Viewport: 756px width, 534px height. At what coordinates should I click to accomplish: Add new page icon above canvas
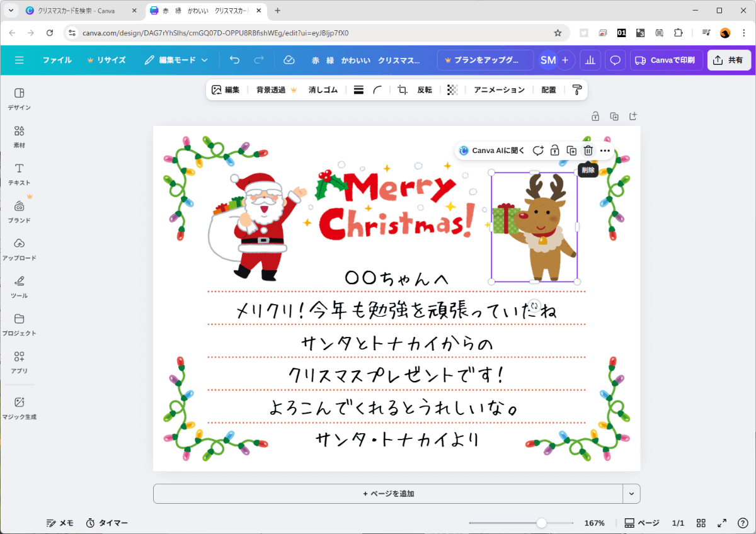pyautogui.click(x=633, y=116)
